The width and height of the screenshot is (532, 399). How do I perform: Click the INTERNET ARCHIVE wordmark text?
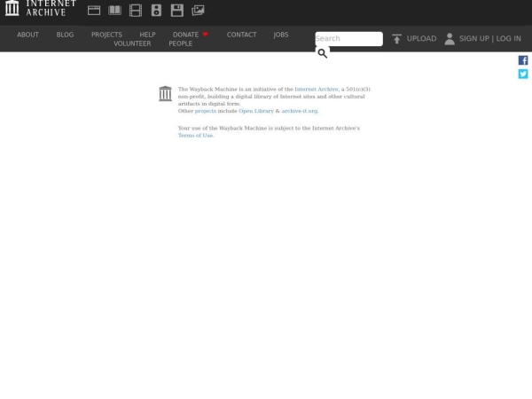[51, 8]
